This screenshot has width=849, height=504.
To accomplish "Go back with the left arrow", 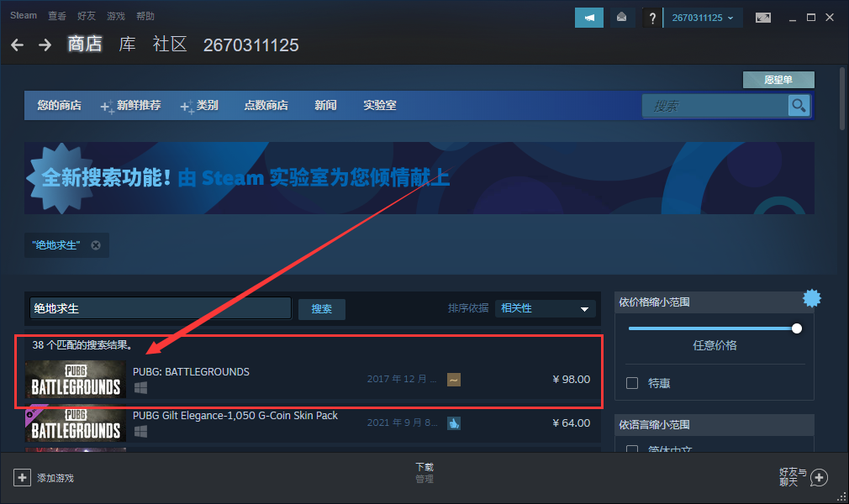I will tap(18, 45).
